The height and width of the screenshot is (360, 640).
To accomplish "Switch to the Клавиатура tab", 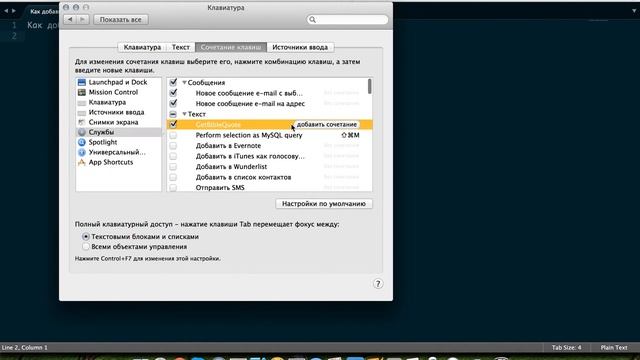I will (142, 47).
